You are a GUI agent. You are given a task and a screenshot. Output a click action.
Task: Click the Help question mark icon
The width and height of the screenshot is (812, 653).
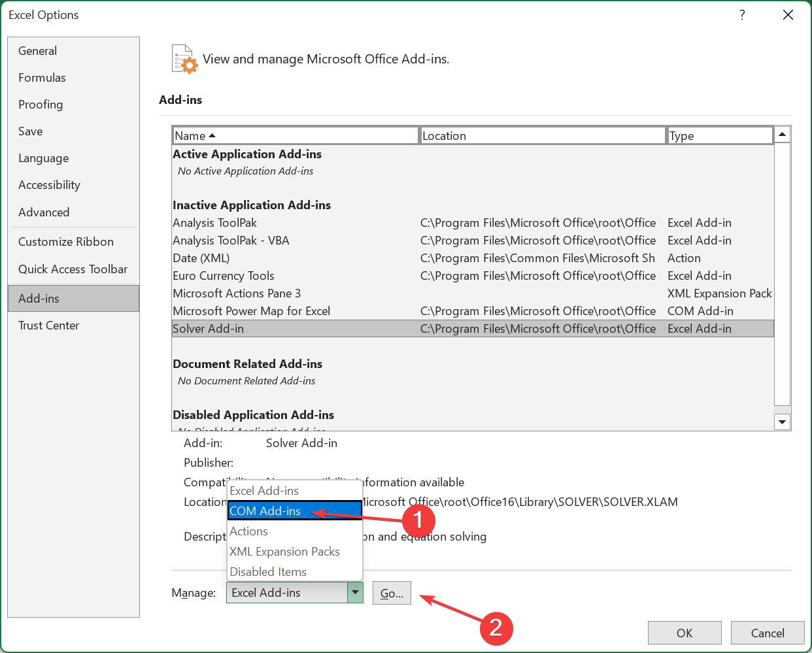click(742, 15)
